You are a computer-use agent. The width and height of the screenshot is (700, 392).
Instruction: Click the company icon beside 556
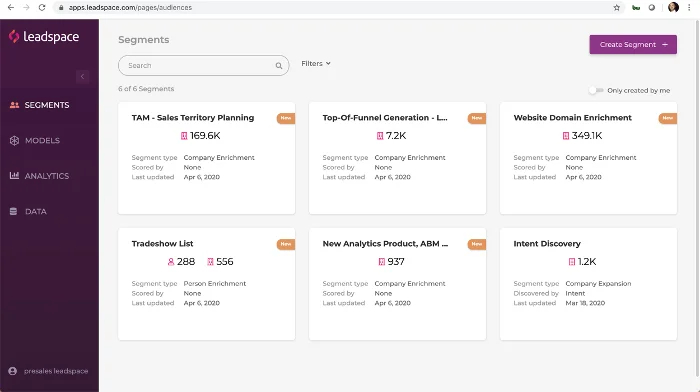point(210,262)
